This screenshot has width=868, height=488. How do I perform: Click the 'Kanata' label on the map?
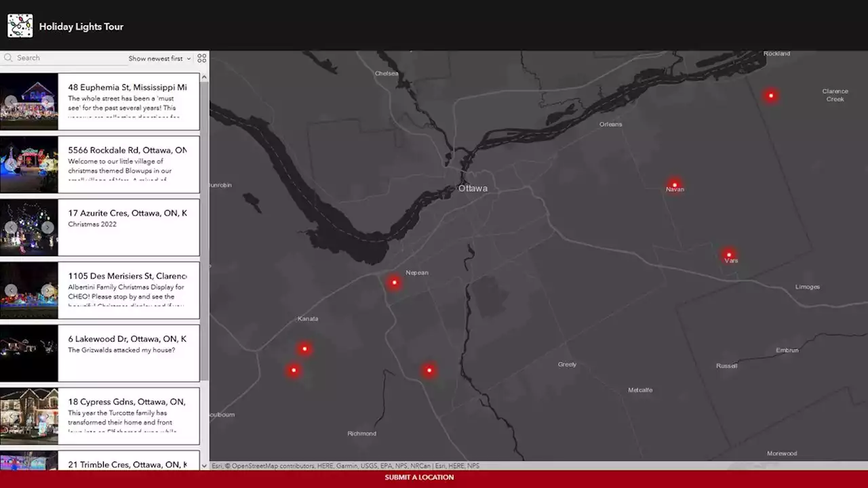tap(308, 319)
